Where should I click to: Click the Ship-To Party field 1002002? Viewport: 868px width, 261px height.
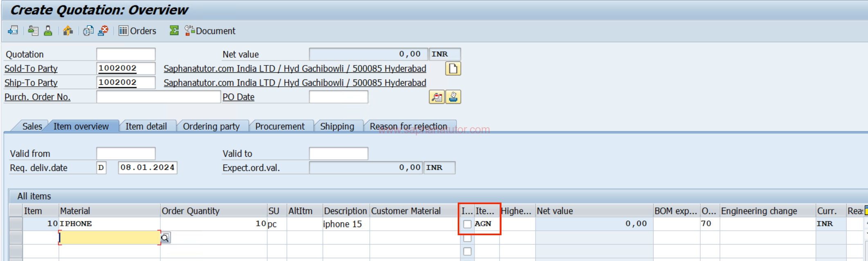coord(126,82)
